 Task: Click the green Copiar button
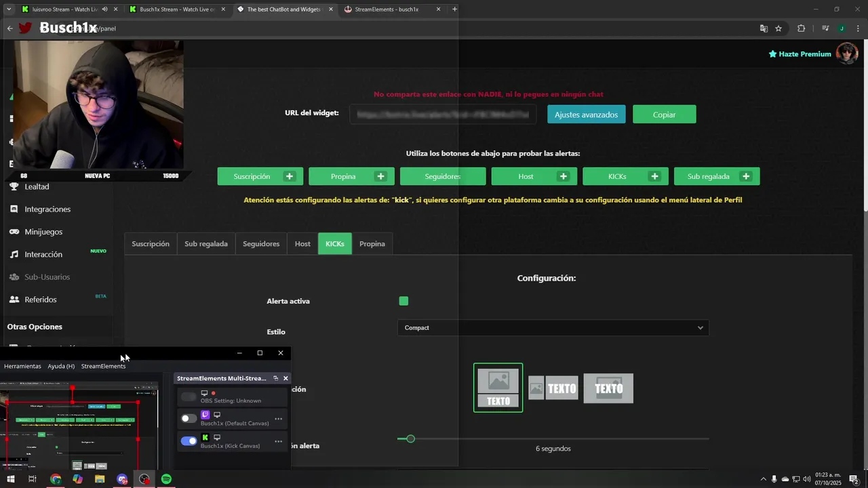click(664, 115)
